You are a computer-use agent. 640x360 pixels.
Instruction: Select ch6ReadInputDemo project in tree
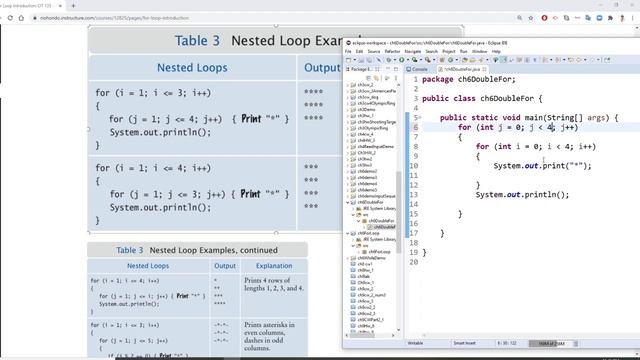pyautogui.click(x=376, y=147)
